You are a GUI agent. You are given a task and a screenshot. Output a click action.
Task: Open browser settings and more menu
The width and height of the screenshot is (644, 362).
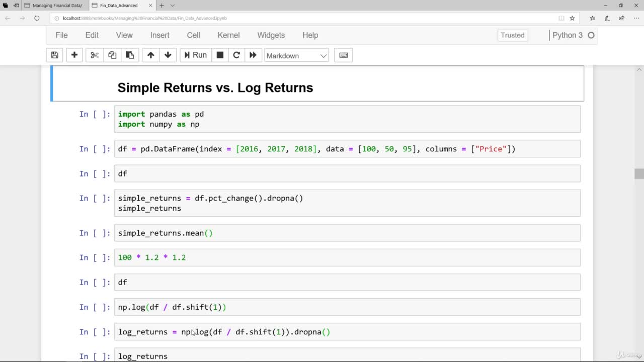pyautogui.click(x=636, y=18)
